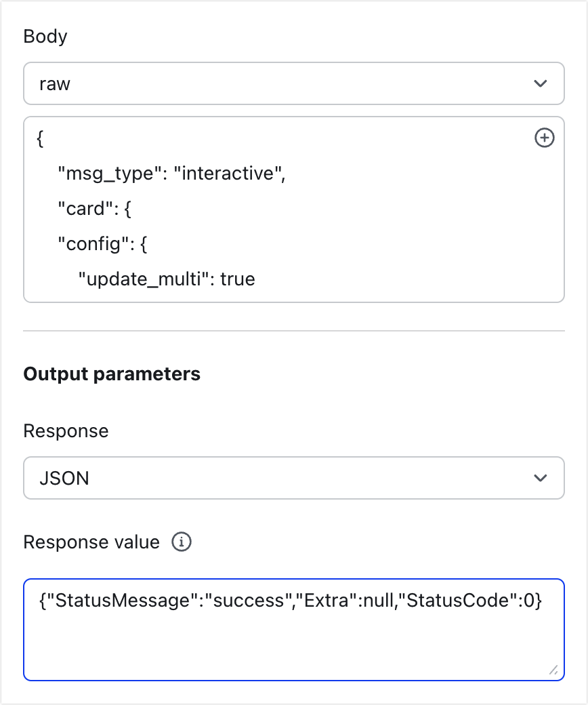Click the chevron arrow on JSON dropdown

click(540, 479)
